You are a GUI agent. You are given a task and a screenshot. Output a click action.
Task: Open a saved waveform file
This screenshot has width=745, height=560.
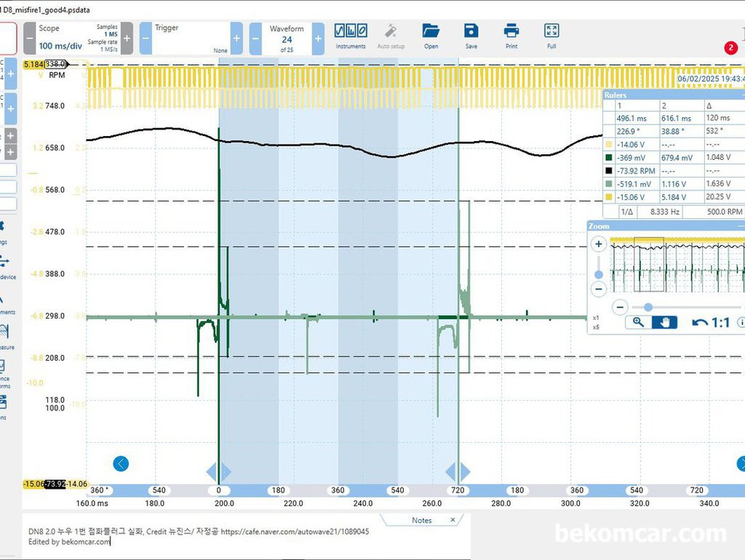pos(431,36)
